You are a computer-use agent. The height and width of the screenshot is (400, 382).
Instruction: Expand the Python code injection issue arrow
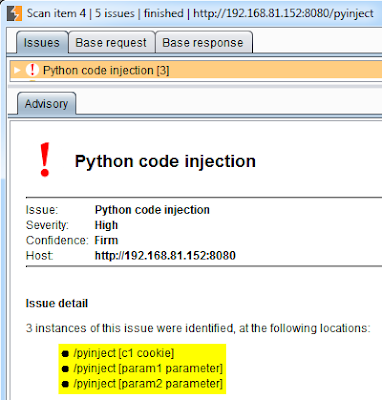click(x=16, y=70)
